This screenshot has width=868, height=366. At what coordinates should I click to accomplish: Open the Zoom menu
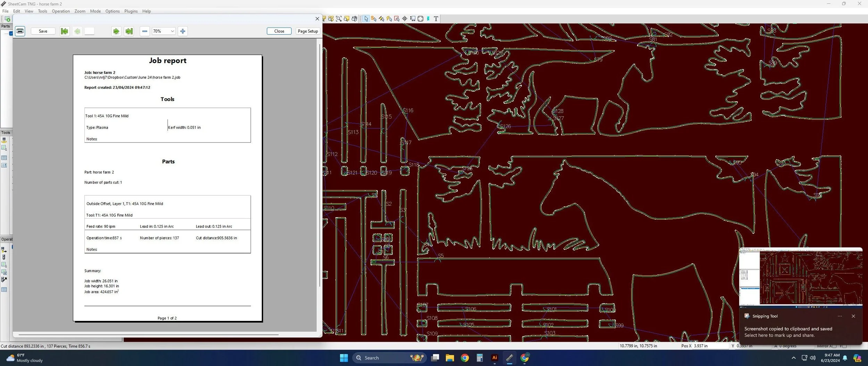pos(80,11)
